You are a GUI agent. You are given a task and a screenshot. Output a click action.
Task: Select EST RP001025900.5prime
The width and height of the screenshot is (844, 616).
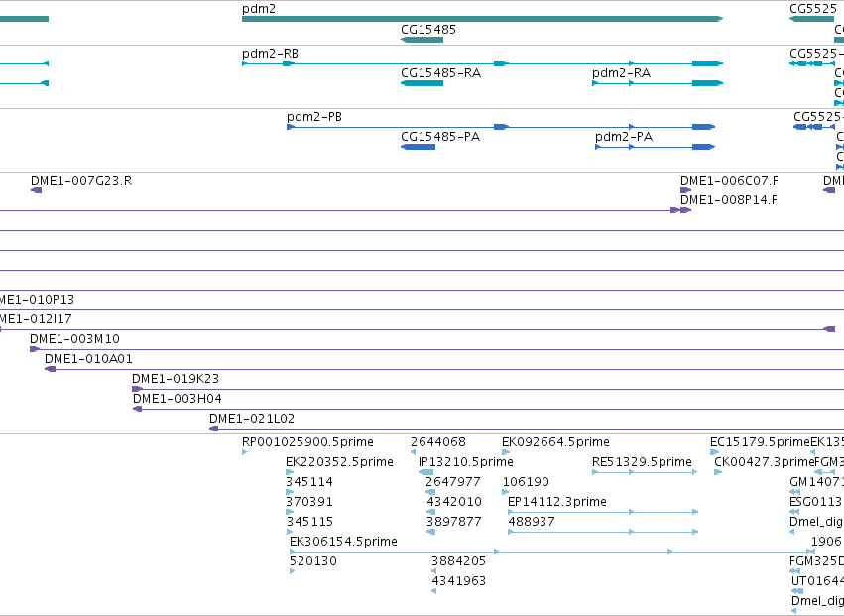244,452
